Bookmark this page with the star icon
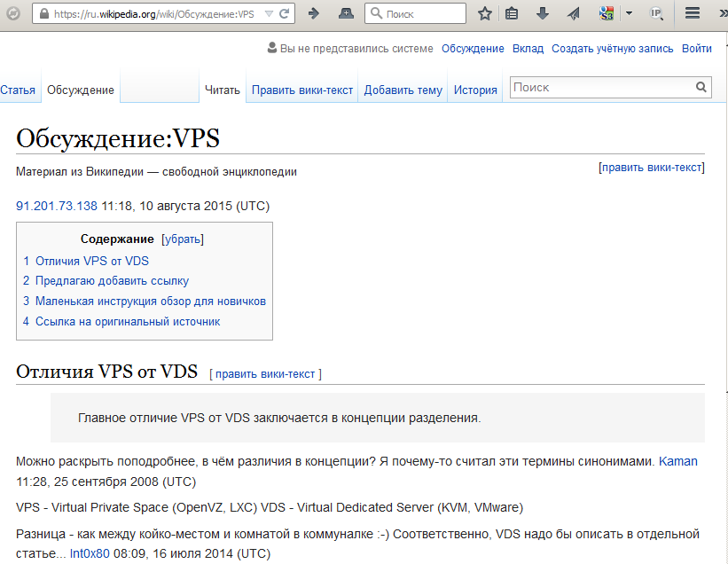728x564 pixels. (x=485, y=13)
